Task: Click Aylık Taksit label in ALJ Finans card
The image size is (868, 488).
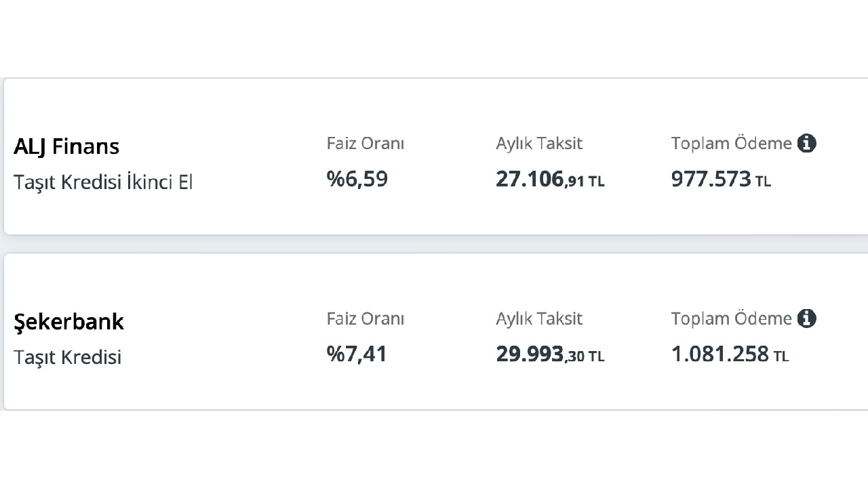Action: [539, 144]
